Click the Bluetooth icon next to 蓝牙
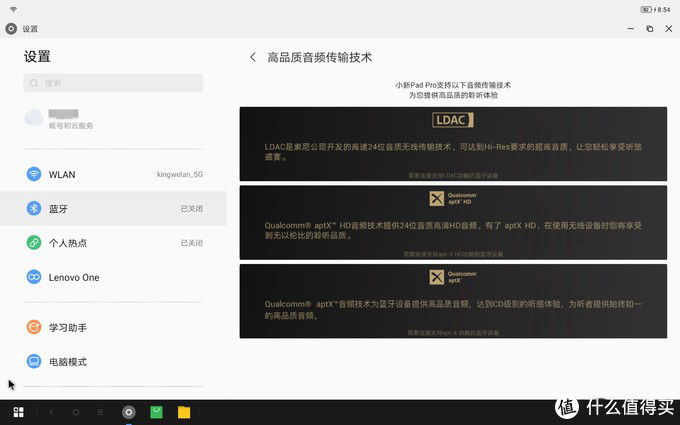The width and height of the screenshot is (680, 425). coord(34,209)
